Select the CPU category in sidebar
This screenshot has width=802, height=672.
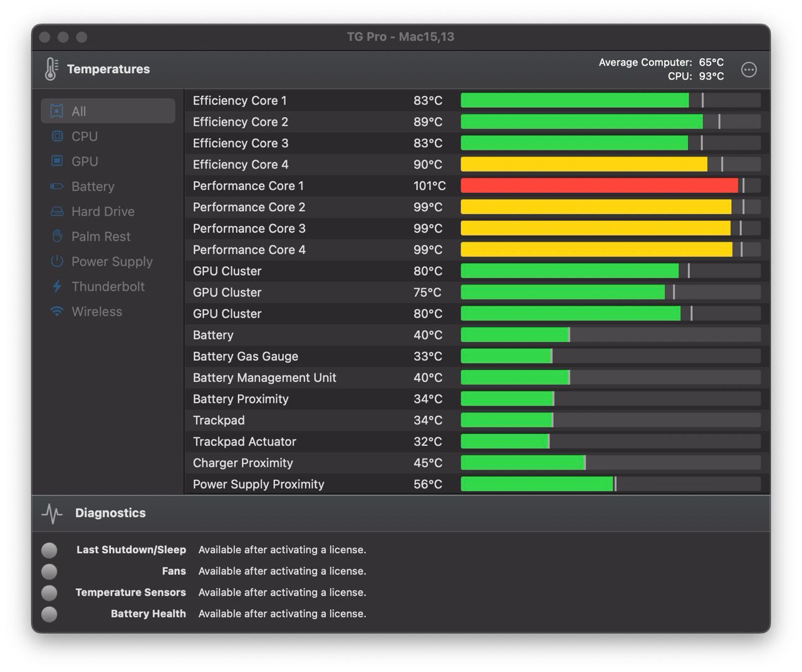click(x=84, y=136)
